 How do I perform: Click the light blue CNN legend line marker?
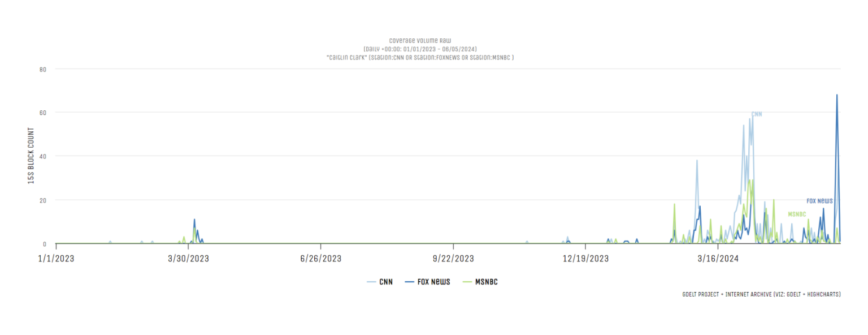pyautogui.click(x=372, y=282)
